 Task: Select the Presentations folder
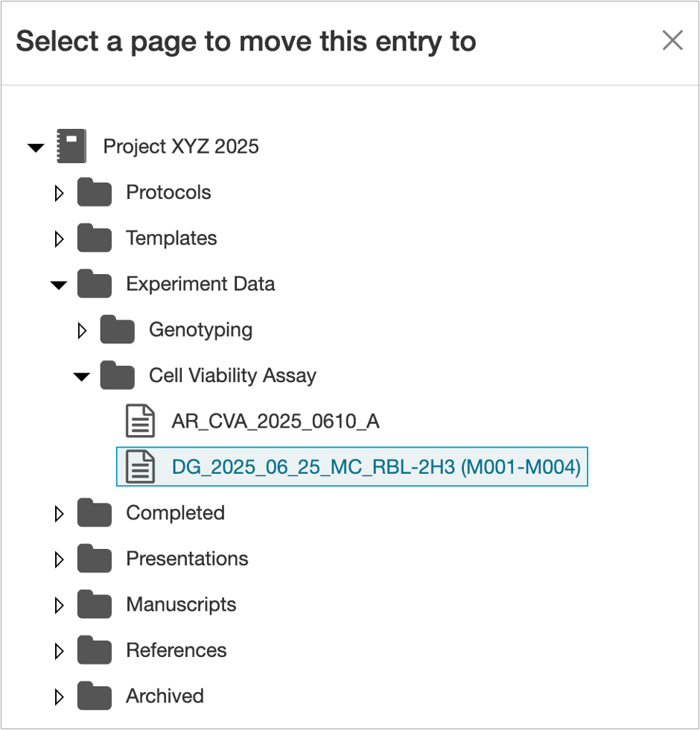pyautogui.click(x=185, y=558)
